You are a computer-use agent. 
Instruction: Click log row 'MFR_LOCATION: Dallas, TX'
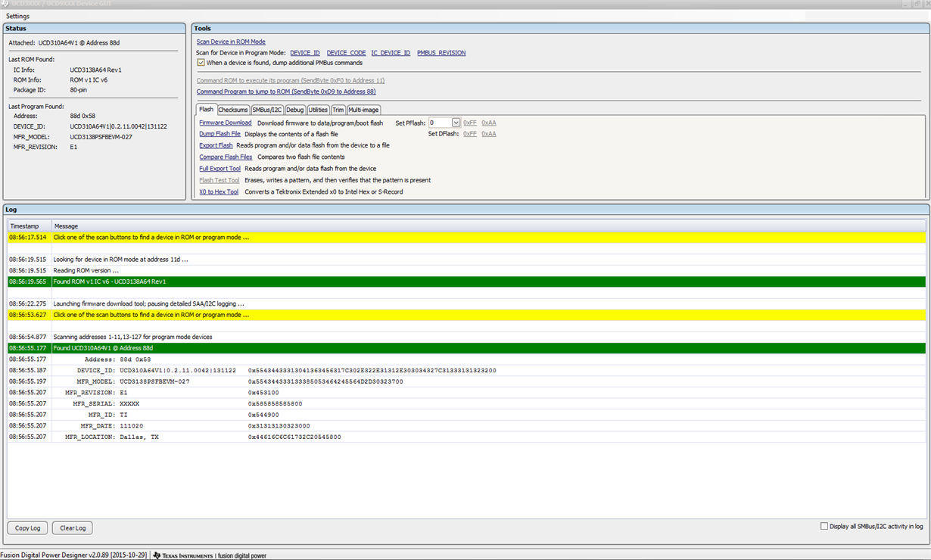point(466,437)
